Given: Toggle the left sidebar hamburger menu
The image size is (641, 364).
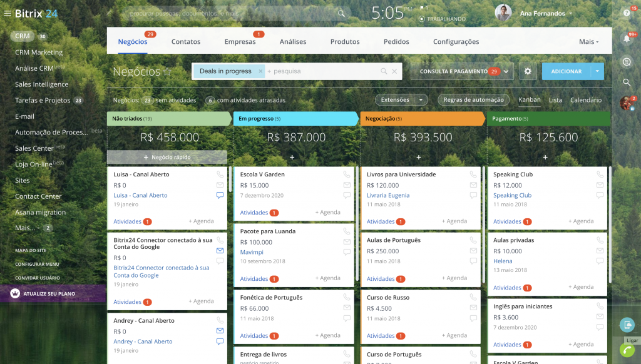Looking at the screenshot, I should (x=8, y=13).
